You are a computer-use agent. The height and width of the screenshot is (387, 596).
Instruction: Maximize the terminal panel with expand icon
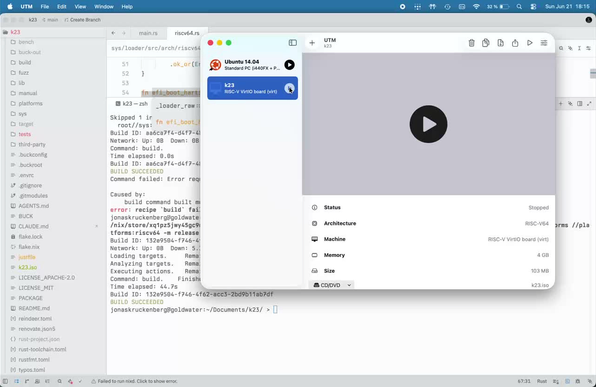click(589, 103)
